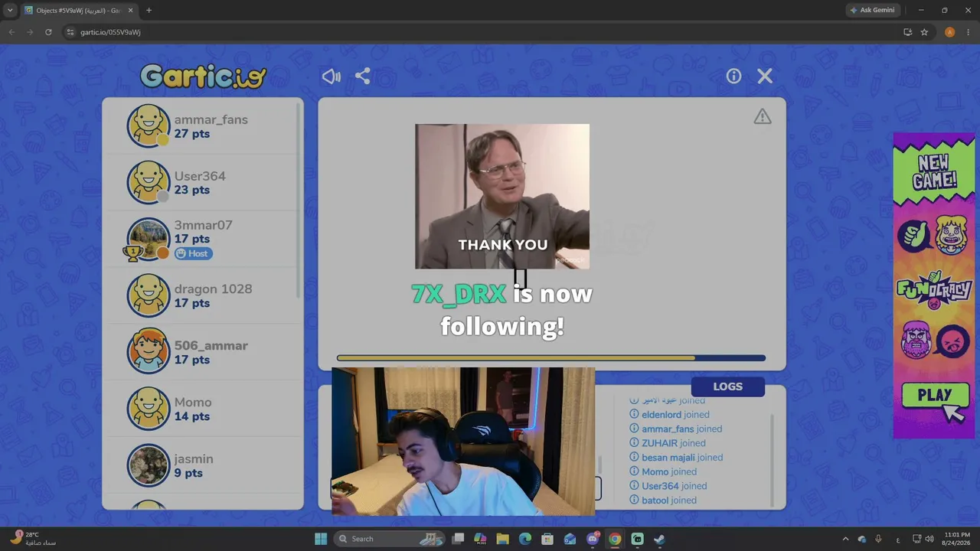Click the ammar_fans player name
The width and height of the screenshot is (980, 551).
[211, 119]
